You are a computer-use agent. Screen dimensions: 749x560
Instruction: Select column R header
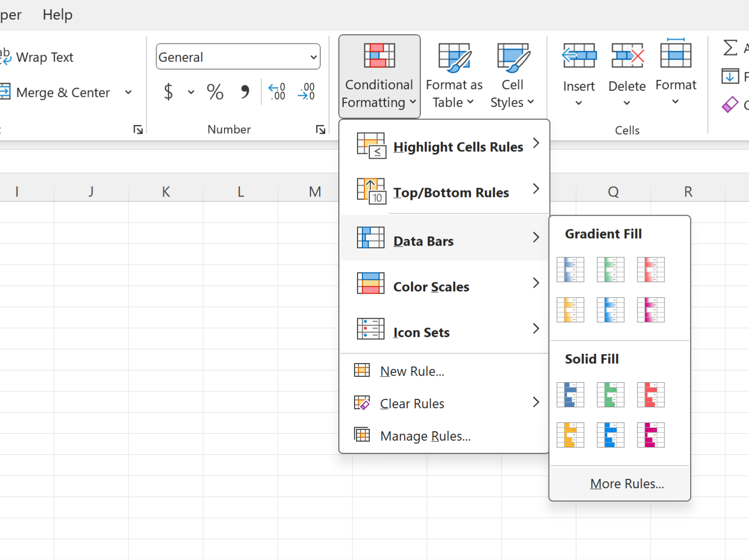point(688,192)
